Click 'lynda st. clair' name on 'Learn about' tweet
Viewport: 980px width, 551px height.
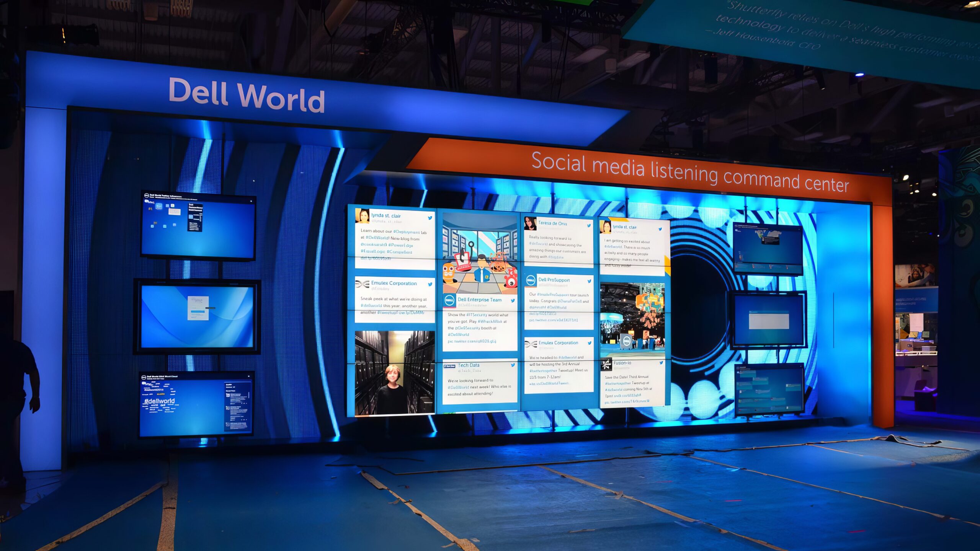click(x=386, y=215)
